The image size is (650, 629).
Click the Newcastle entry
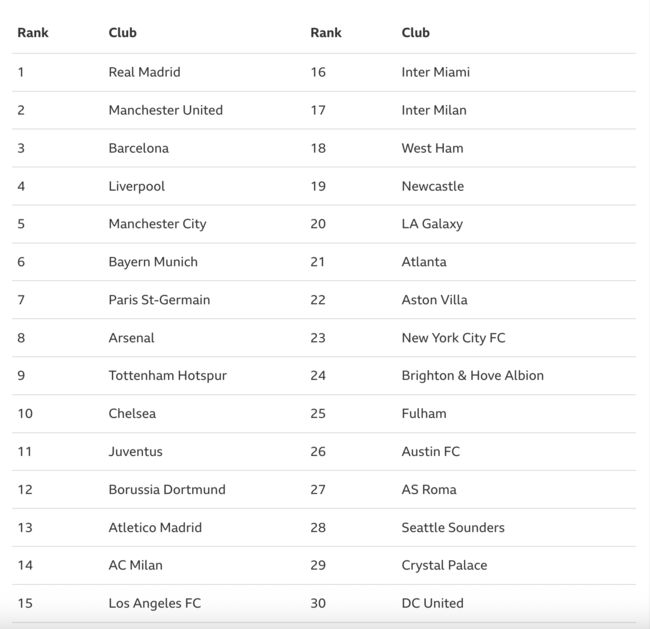click(432, 186)
